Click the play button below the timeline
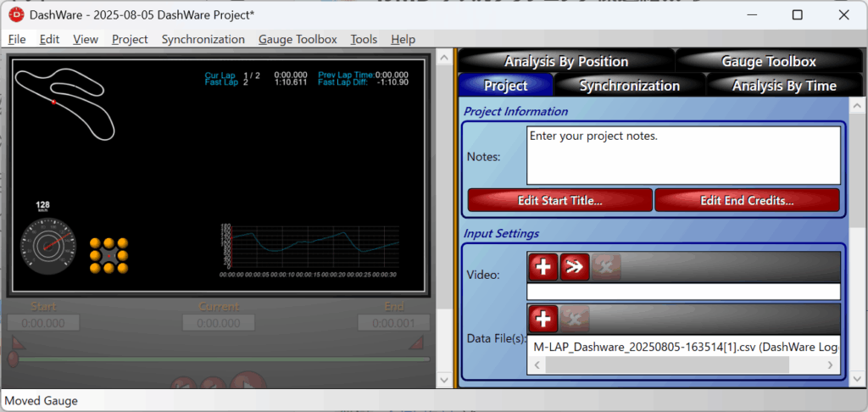Screen dimensions: 868x412 (x=248, y=381)
